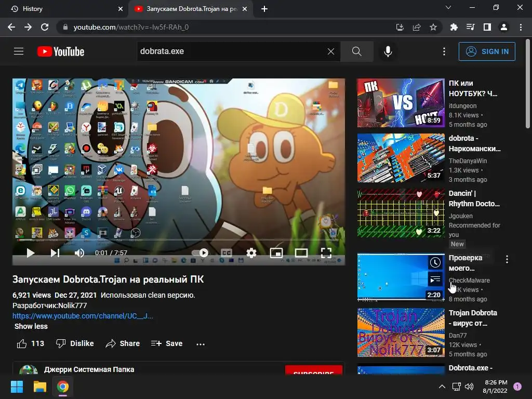This screenshot has width=532, height=399.
Task: Clear the search box with X
Action: pos(331,51)
